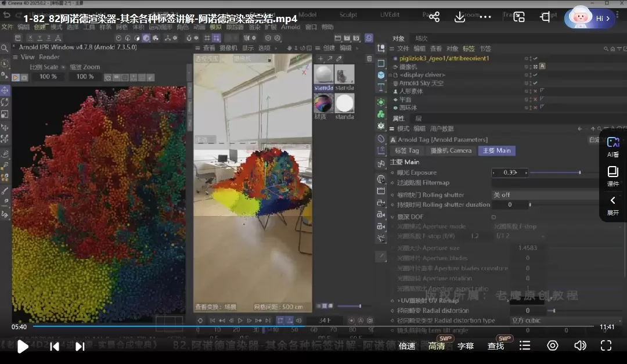Open the 字幕 subtitle options
627x364 pixels.
tap(466, 346)
